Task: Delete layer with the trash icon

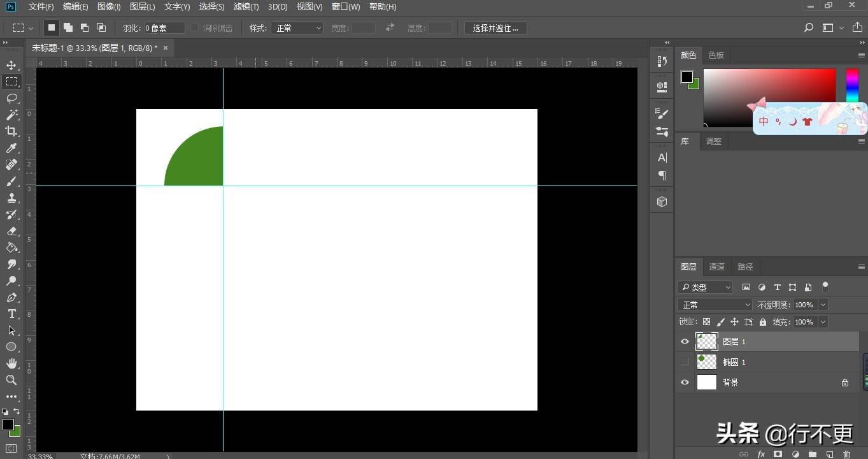Action: (x=846, y=454)
